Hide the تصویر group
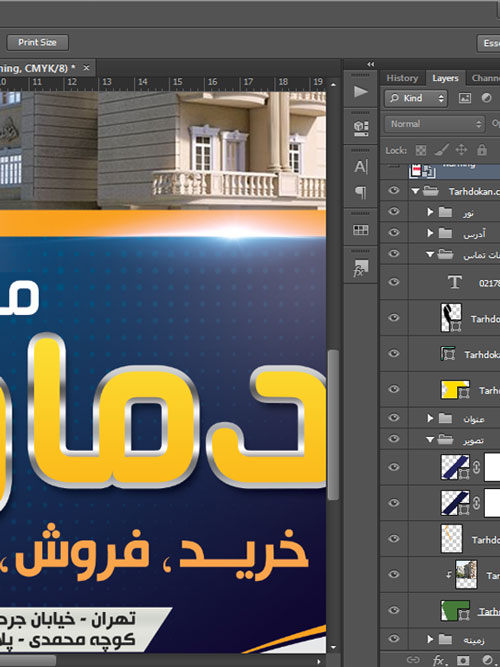Screen dimensions: 500x667 click(x=394, y=439)
